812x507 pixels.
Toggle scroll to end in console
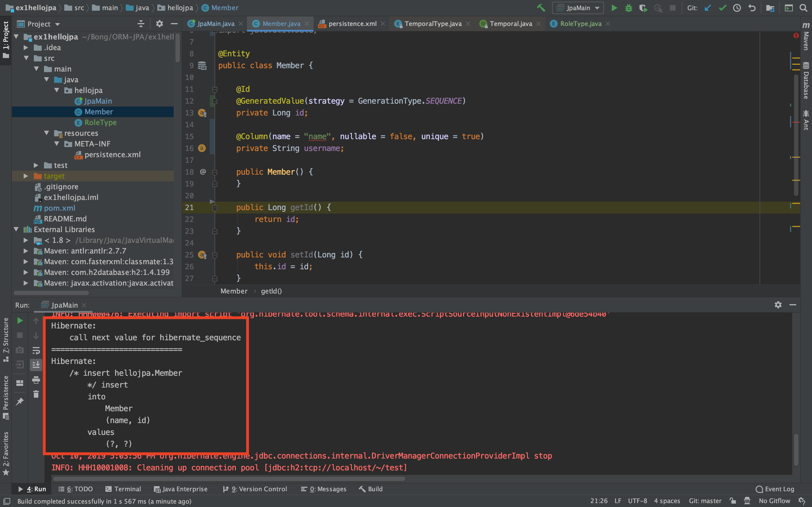tap(36, 365)
